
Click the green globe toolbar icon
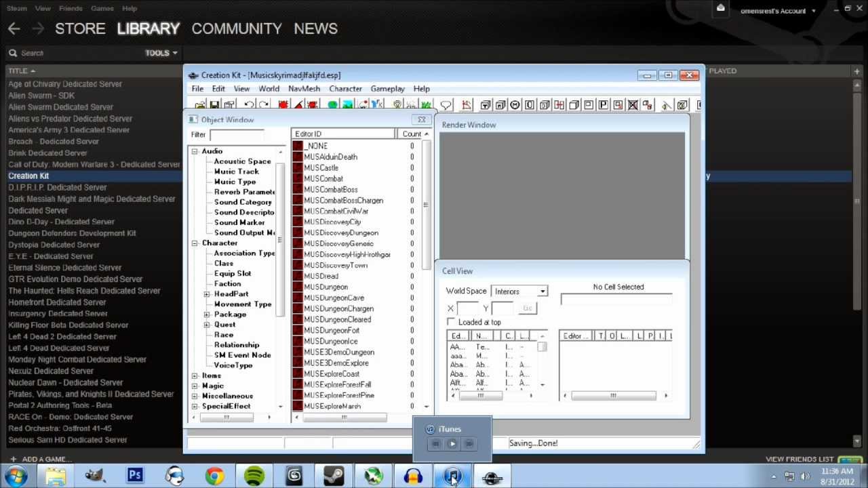click(332, 105)
